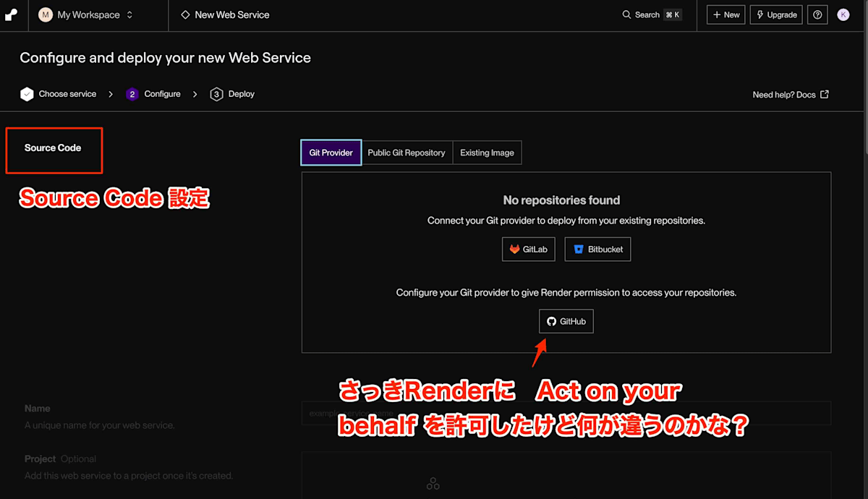
Task: Select the Deploy step
Action: coord(232,94)
